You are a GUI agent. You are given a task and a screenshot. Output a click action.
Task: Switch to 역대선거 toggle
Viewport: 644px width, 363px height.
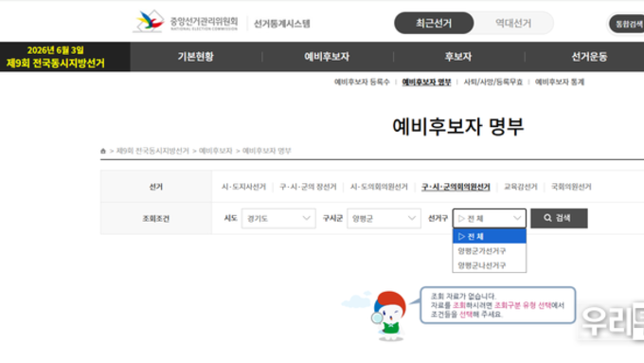(x=513, y=23)
